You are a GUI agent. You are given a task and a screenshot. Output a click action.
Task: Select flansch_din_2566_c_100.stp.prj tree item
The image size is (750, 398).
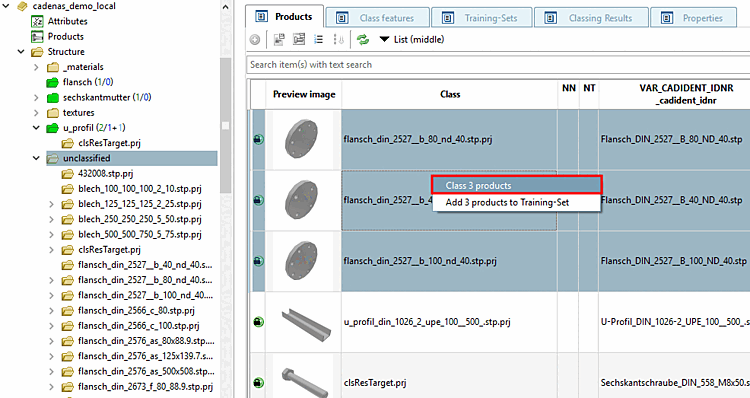point(139,326)
